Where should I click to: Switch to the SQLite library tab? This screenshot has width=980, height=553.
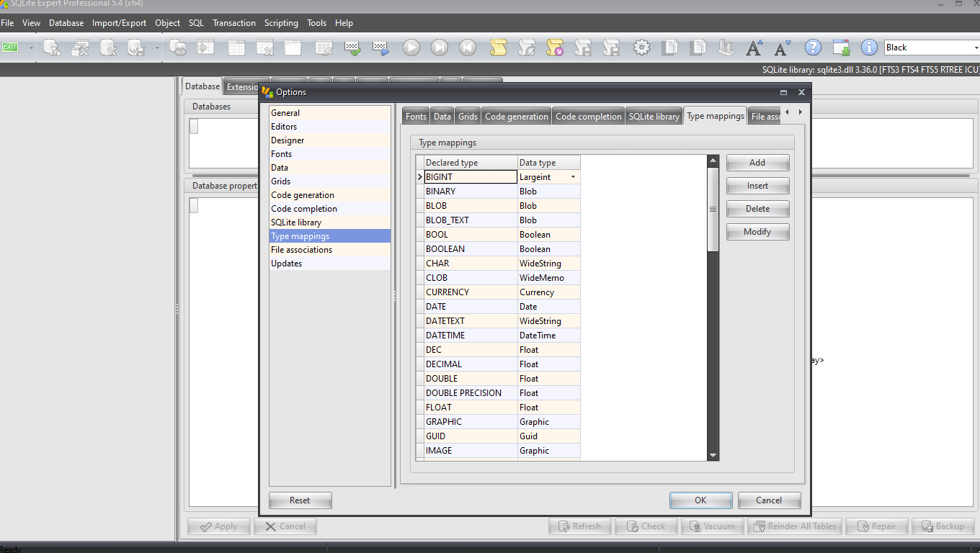click(654, 117)
